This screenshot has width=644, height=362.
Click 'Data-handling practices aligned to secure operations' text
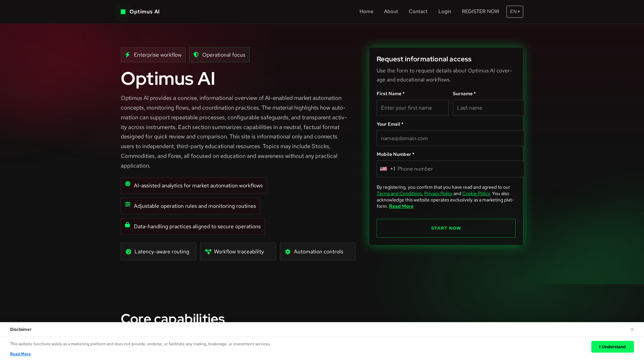197,227
